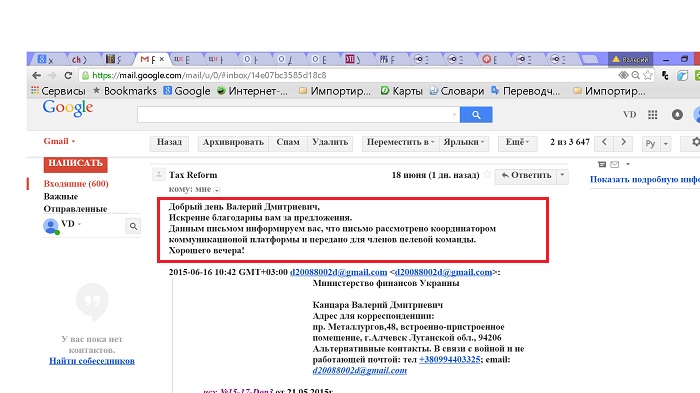Open the Ярлыки labels dropdown
This screenshot has height=393, width=700.
coord(464,142)
